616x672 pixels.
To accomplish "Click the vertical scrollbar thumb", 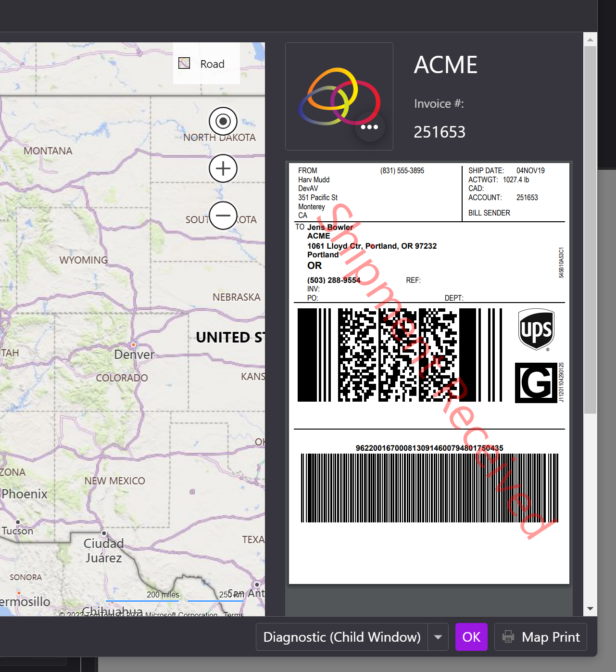I will click(x=590, y=230).
